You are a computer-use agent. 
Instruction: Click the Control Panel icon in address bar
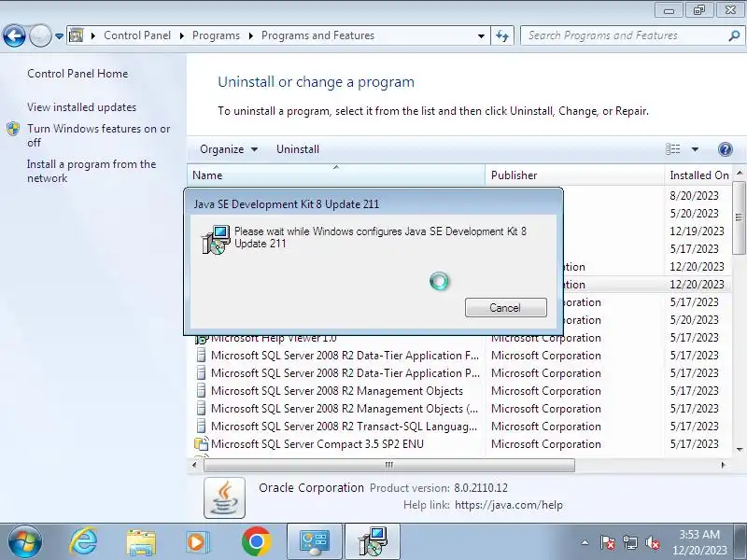point(77,35)
